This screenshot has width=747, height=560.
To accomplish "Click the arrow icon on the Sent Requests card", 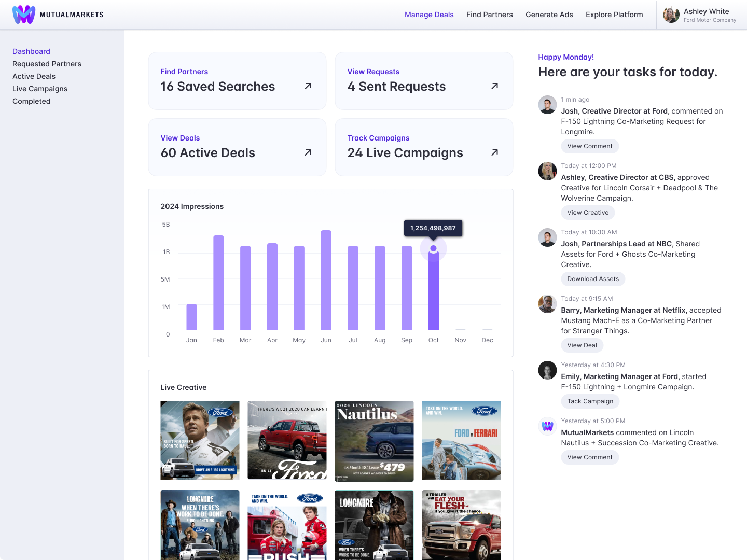I will 494,87.
